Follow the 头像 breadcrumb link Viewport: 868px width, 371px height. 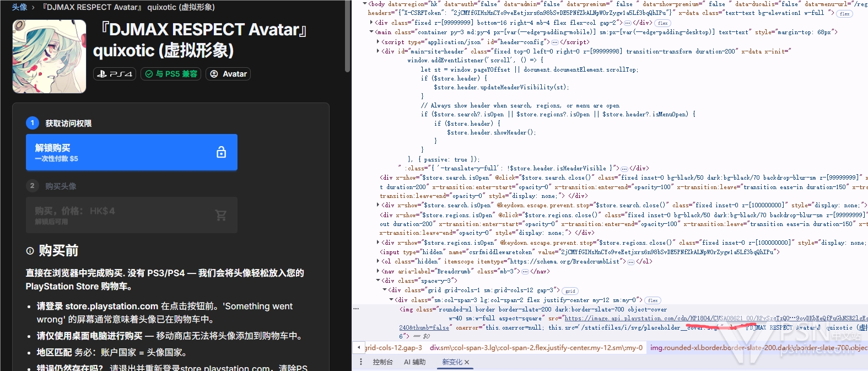tap(19, 7)
